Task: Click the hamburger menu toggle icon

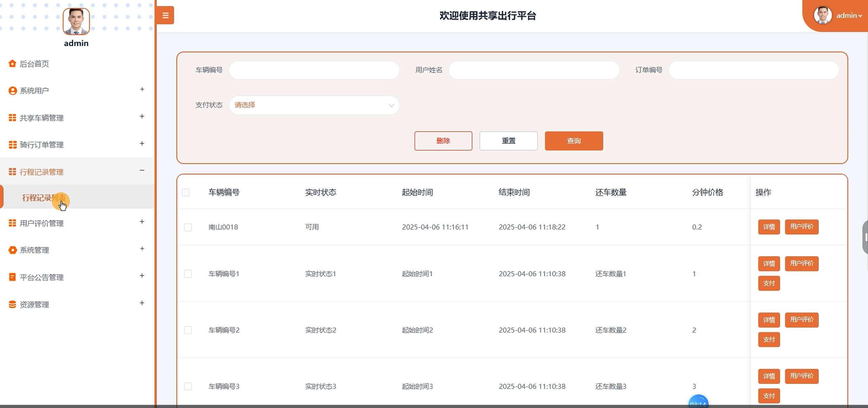Action: coord(165,15)
